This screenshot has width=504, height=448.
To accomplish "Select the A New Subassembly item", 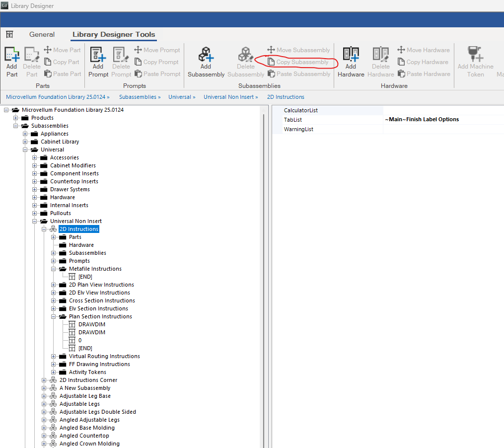I will click(85, 388).
